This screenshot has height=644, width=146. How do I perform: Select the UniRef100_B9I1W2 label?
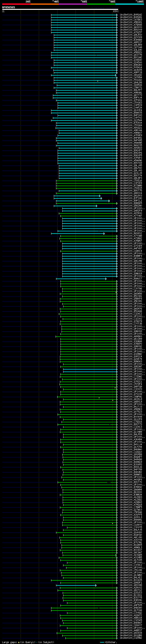coord(131,58)
